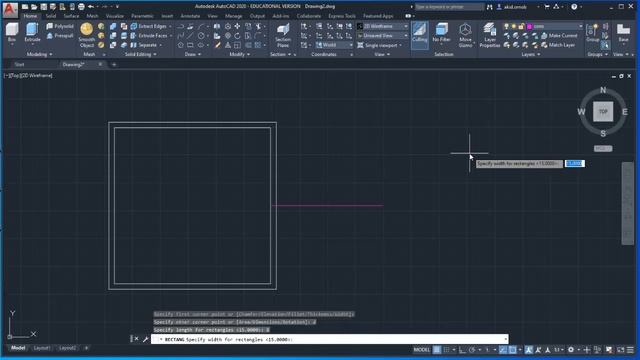Click the Move Gizmo tool
Image resolution: width=640 pixels, height=360 pixels.
465,36
